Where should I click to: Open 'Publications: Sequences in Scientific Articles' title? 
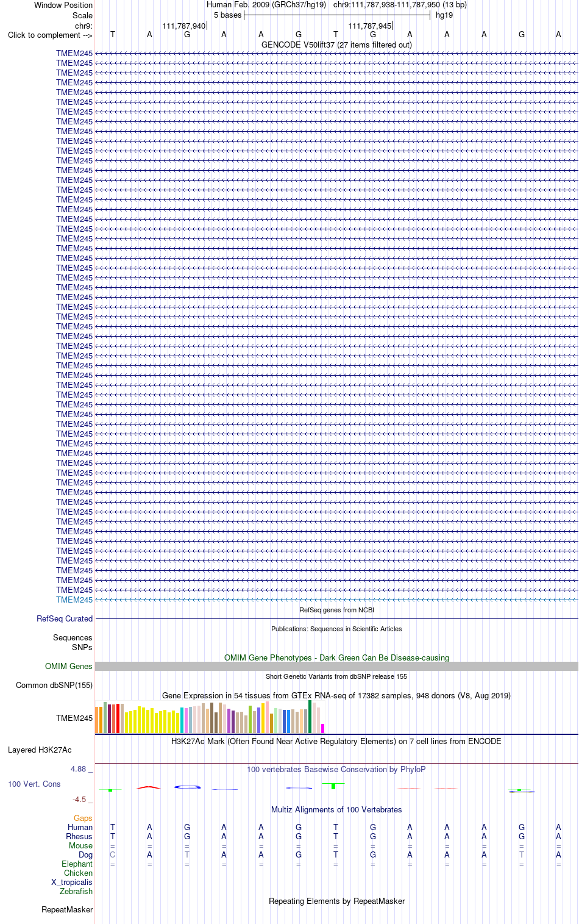(336, 629)
